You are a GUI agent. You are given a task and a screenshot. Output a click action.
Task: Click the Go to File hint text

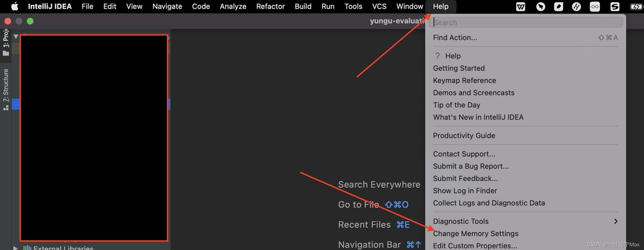click(358, 204)
